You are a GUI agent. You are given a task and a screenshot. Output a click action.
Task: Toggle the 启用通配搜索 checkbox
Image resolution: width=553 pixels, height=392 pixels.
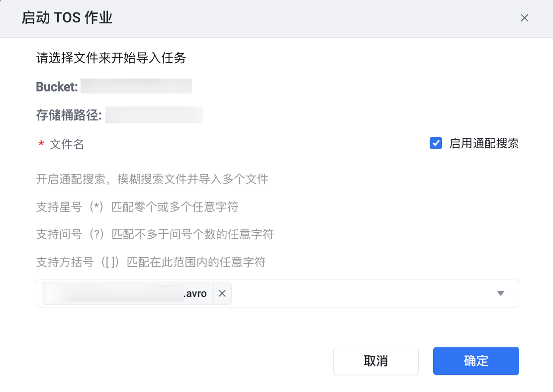tap(436, 144)
